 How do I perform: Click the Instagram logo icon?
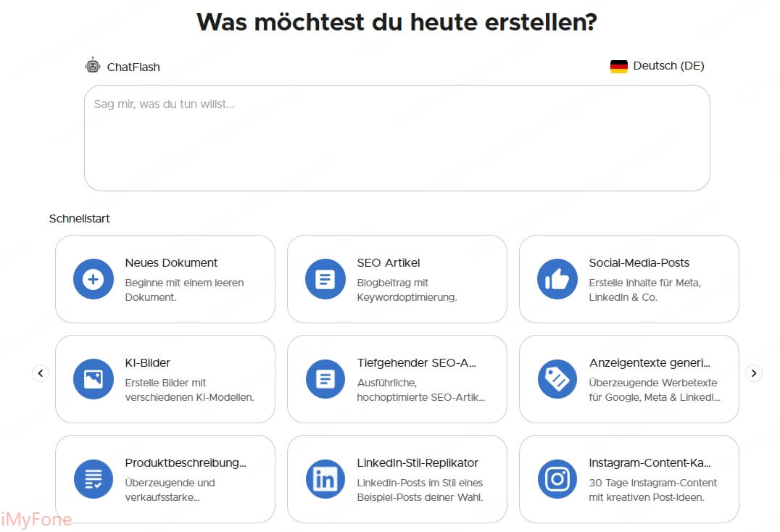[557, 479]
